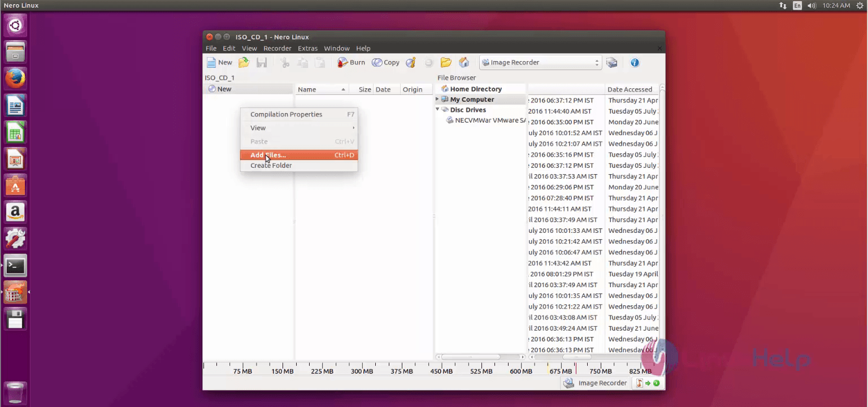
Task: Open LibreOffice Writer from launcher
Action: coord(15,106)
